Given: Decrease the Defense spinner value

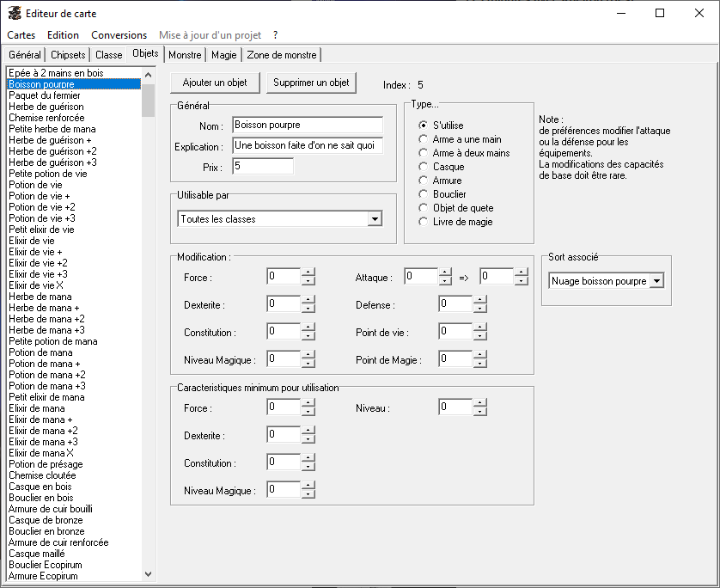Looking at the screenshot, I should [479, 309].
